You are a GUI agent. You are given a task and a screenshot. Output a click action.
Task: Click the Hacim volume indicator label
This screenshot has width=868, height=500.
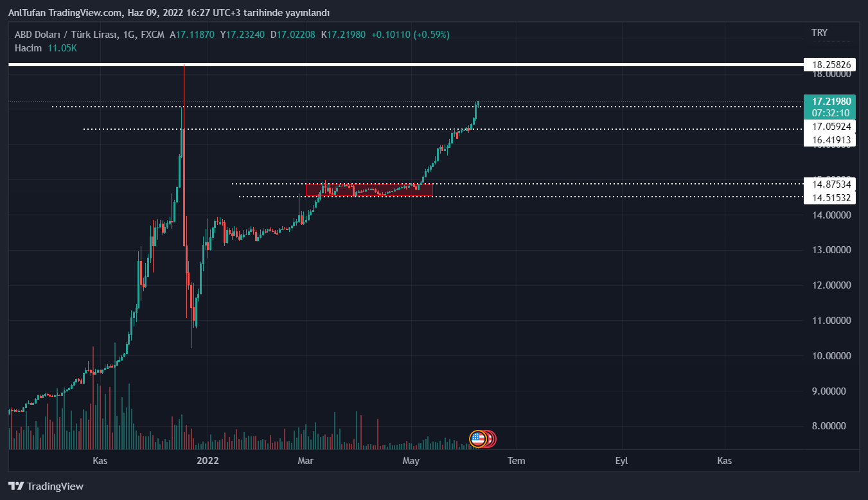point(28,48)
